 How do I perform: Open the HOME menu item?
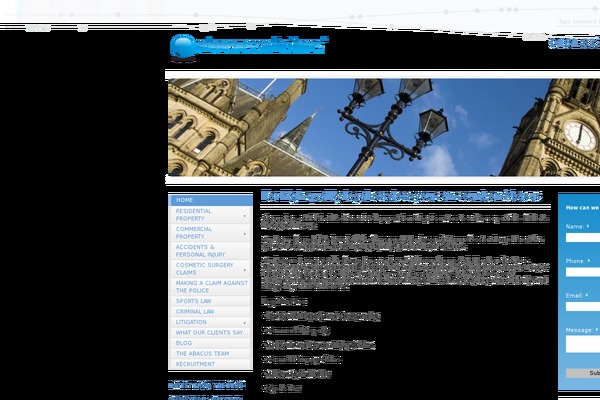point(210,200)
